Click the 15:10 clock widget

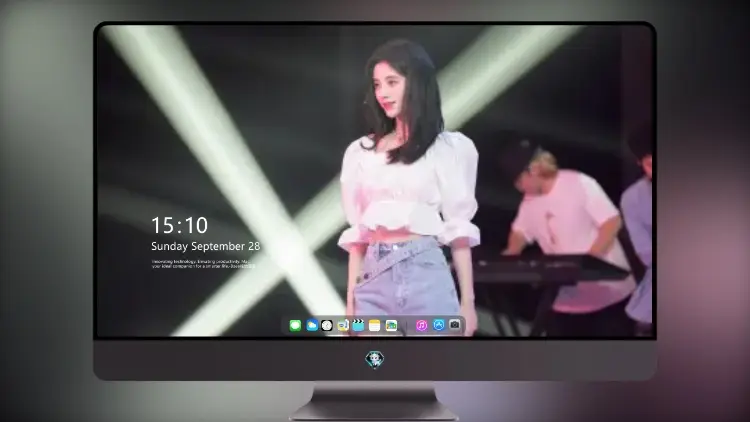[x=179, y=225]
